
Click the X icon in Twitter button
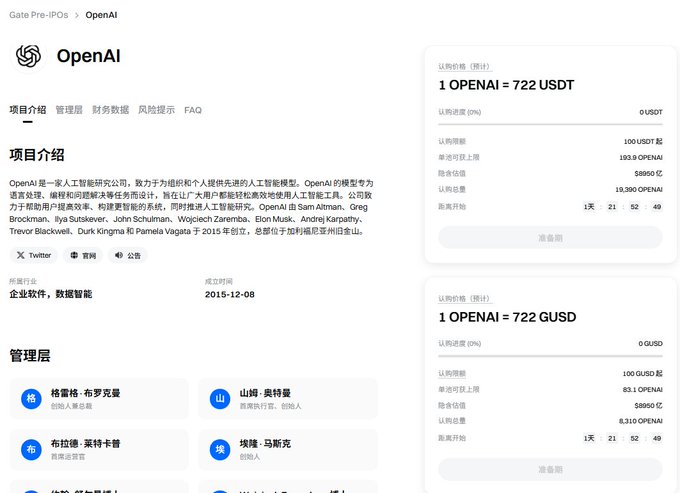[20, 255]
